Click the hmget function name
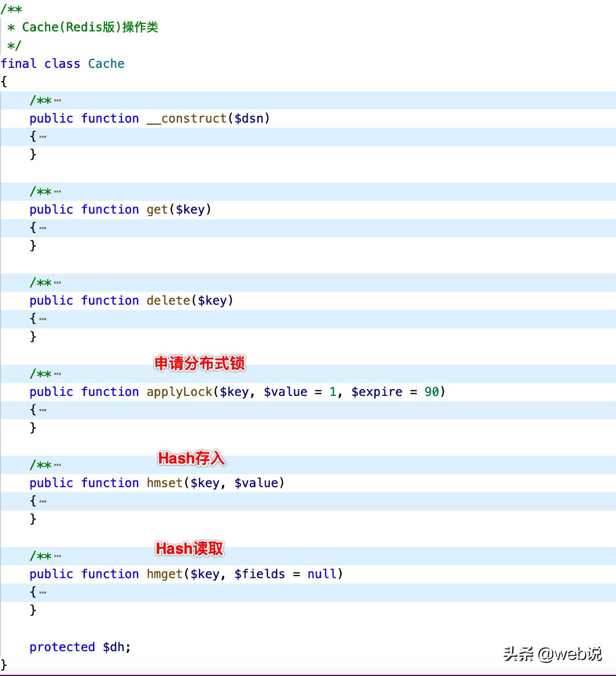 click(x=164, y=574)
